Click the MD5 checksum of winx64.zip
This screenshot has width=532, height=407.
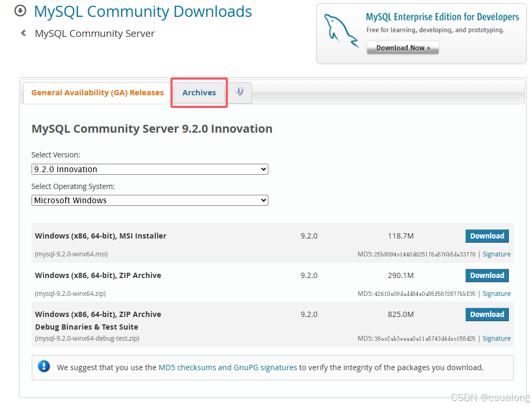click(425, 294)
